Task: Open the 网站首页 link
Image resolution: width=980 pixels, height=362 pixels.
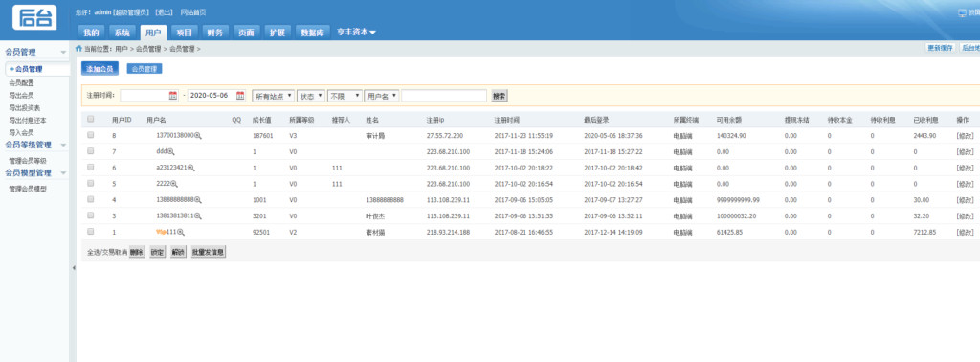Action: coord(193,12)
